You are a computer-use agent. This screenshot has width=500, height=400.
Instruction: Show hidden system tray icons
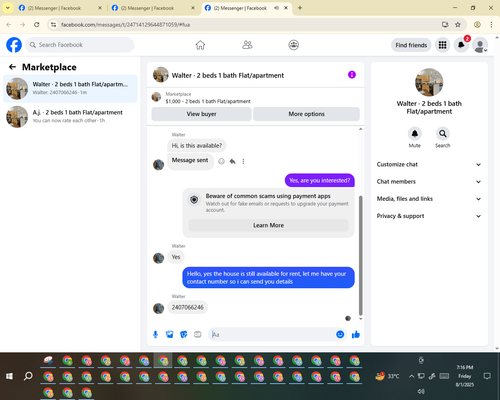pos(411,376)
